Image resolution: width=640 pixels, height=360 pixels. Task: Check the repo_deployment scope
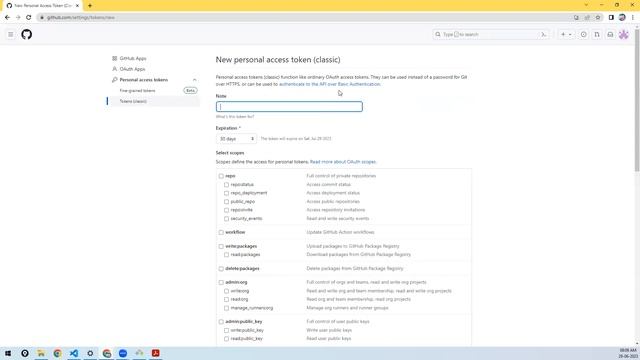pyautogui.click(x=227, y=193)
